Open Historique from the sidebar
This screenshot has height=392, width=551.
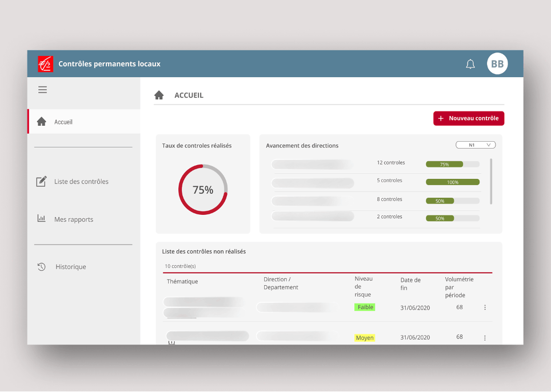point(71,267)
